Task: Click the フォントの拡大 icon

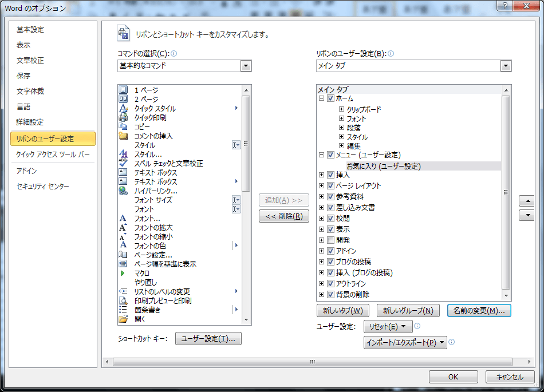Action: [x=123, y=227]
